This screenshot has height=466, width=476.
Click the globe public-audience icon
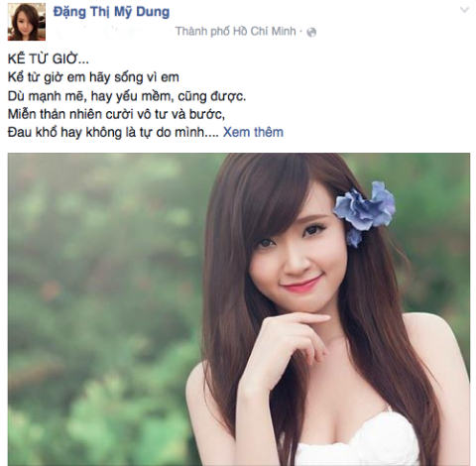311,32
